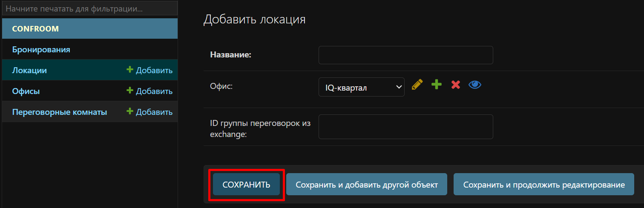Click the eye icon to view selected office
644x208 pixels.
[474, 85]
